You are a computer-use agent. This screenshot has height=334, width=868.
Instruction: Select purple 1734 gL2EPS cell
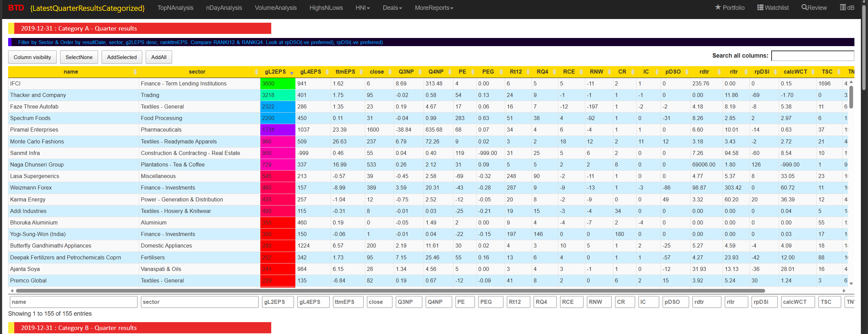(x=278, y=130)
